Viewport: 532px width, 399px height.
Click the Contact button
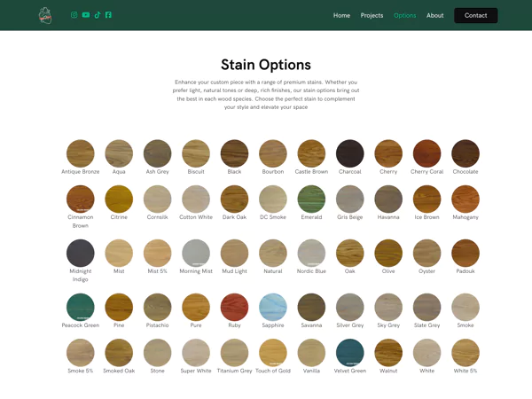tap(475, 16)
